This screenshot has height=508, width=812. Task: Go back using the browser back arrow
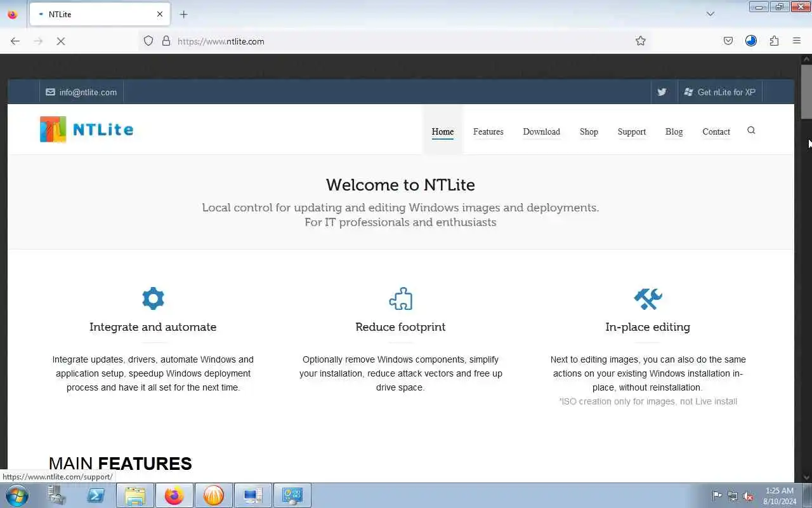point(15,41)
